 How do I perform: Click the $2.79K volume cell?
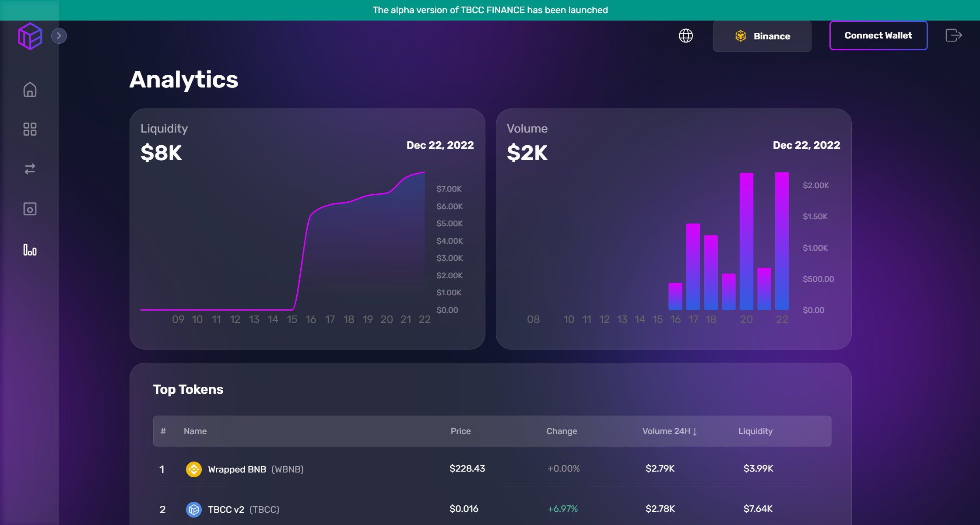point(660,469)
